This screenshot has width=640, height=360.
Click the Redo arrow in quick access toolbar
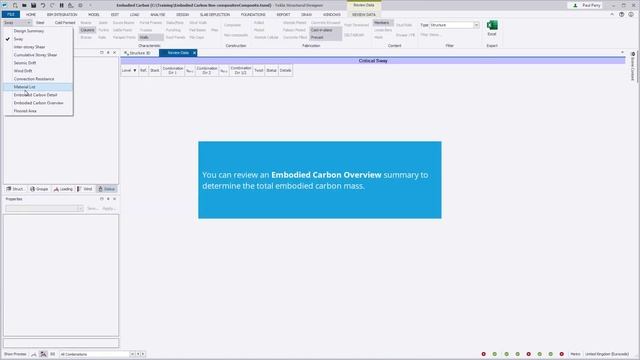click(52, 5)
